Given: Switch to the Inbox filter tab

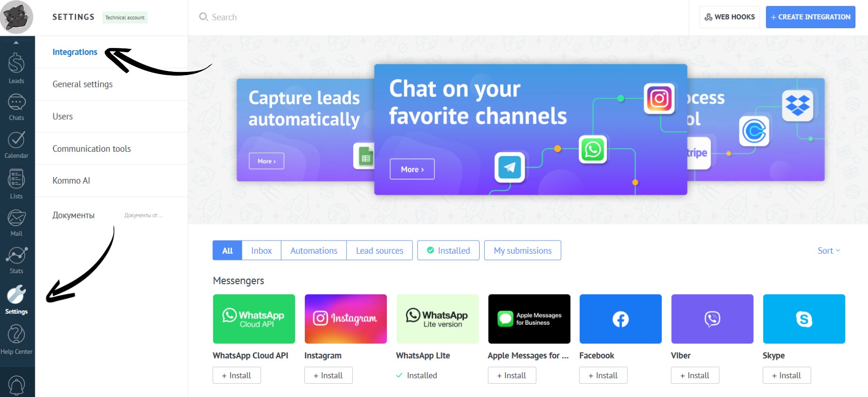Looking at the screenshot, I should [x=261, y=250].
